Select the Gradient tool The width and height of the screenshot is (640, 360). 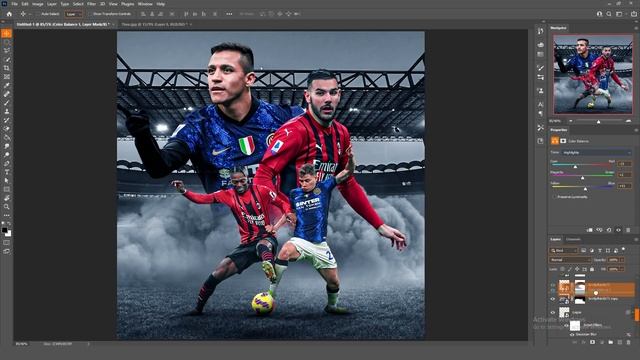click(x=7, y=137)
